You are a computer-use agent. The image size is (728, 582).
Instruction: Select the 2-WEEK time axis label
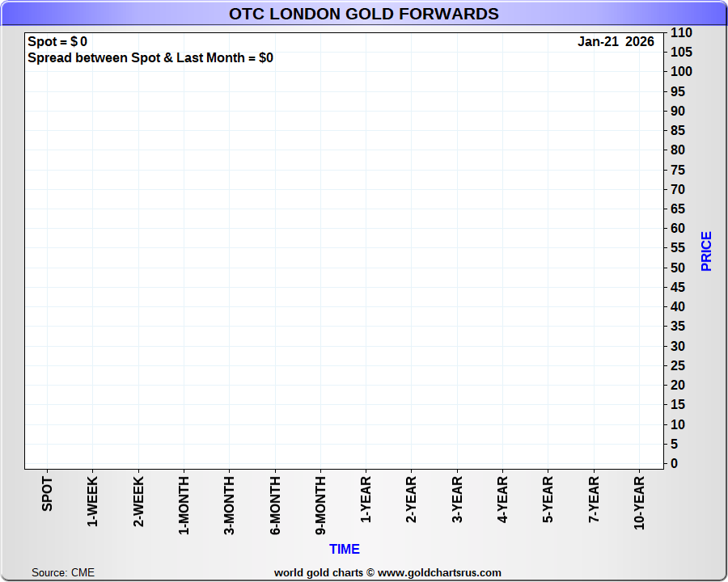click(x=138, y=502)
